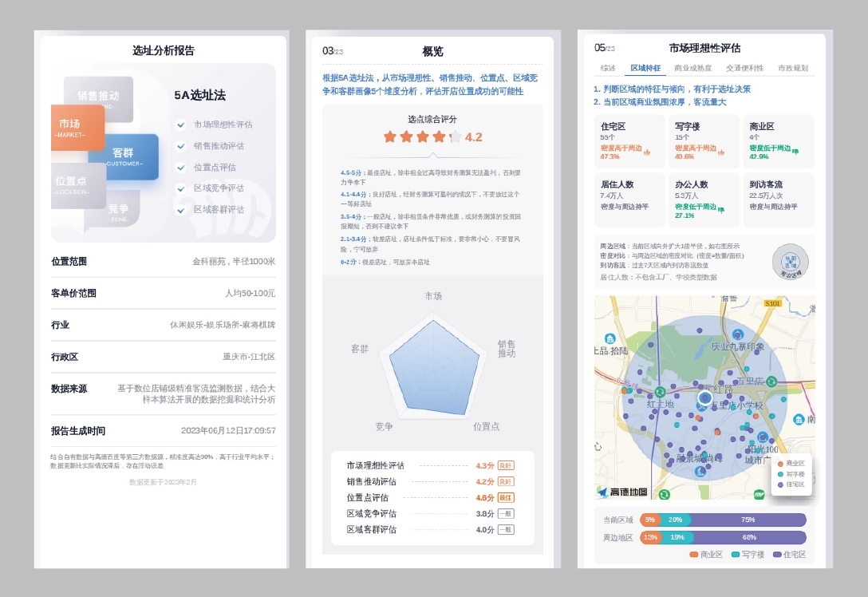Click the first star in rating
Viewport: 868px width, 597px height.
pos(390,136)
